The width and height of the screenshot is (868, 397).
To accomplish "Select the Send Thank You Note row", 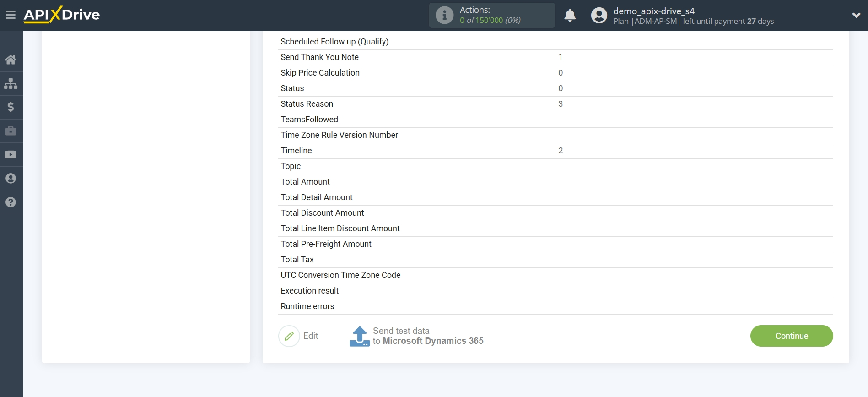I will [x=555, y=57].
